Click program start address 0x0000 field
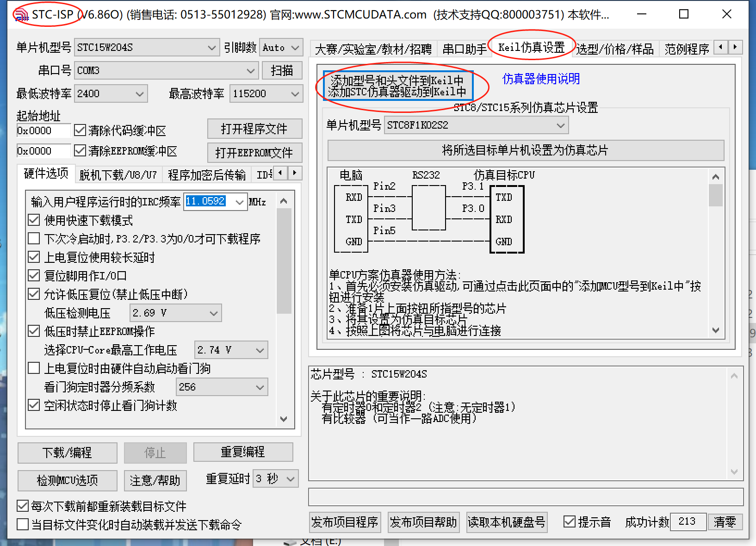 44,130
